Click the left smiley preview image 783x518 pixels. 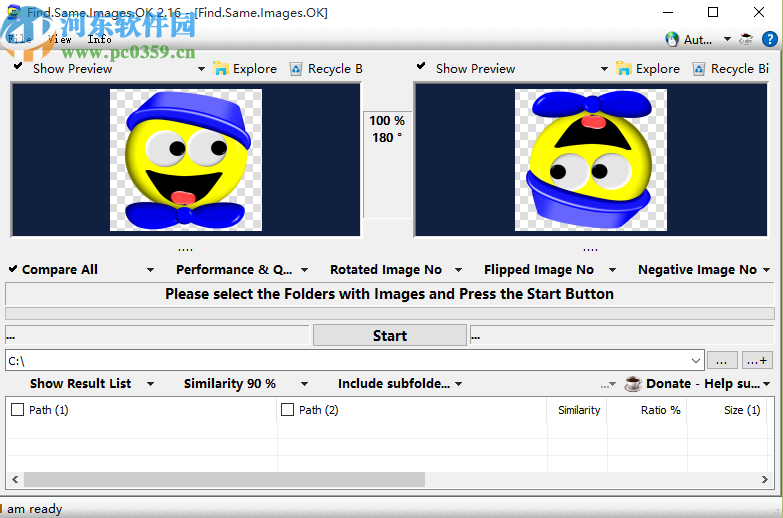pyautogui.click(x=186, y=160)
